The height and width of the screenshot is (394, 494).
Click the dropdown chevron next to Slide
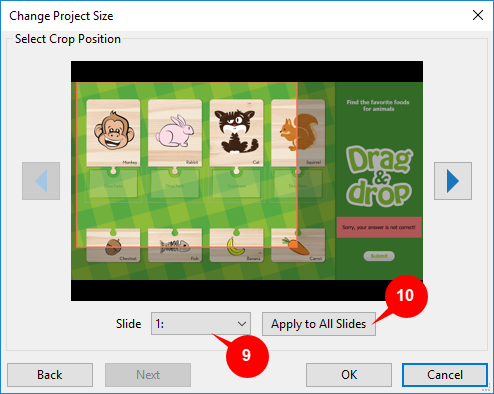point(242,324)
